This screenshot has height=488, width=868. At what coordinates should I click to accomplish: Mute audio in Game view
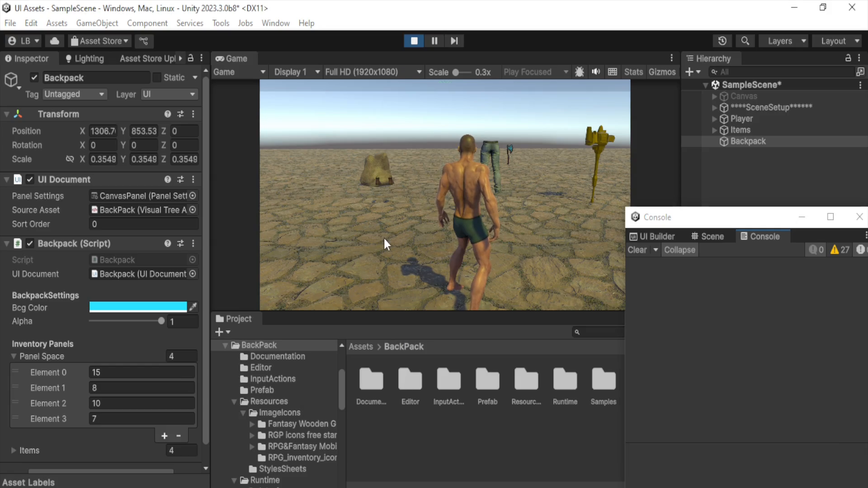(x=596, y=72)
